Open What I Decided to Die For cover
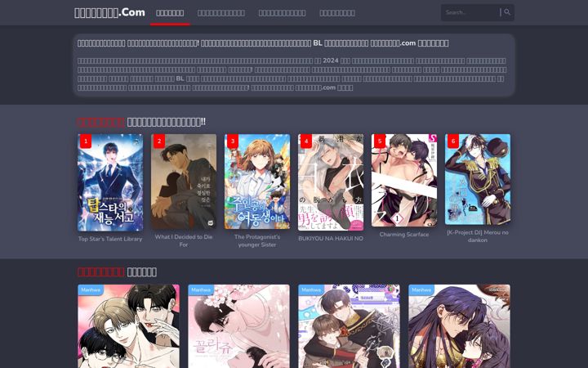Viewport: 588px width, 368px height. 184,182
